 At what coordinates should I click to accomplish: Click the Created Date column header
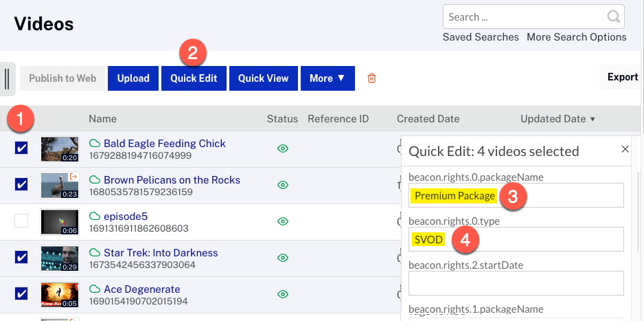tap(428, 119)
